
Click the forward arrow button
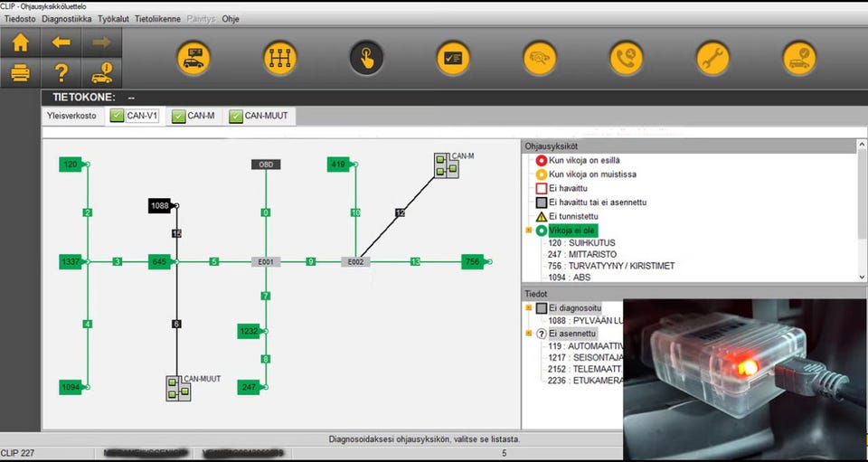pos(102,42)
